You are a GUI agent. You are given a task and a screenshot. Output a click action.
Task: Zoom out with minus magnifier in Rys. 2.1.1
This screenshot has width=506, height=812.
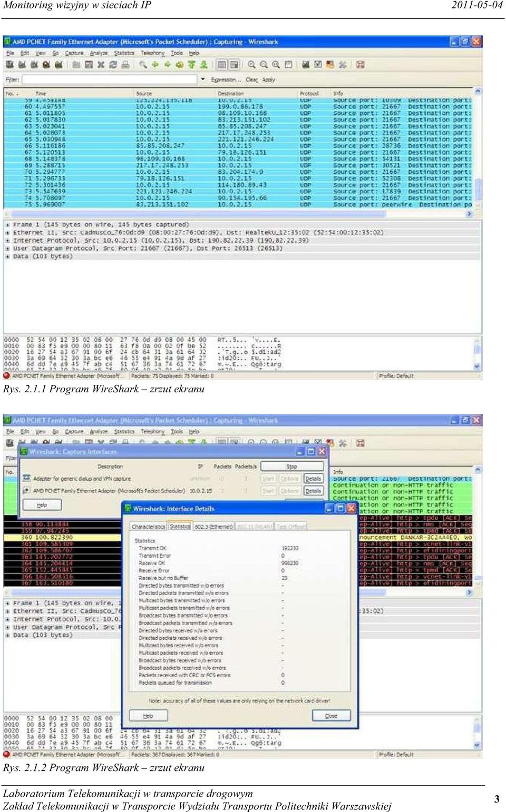pyautogui.click(x=264, y=65)
